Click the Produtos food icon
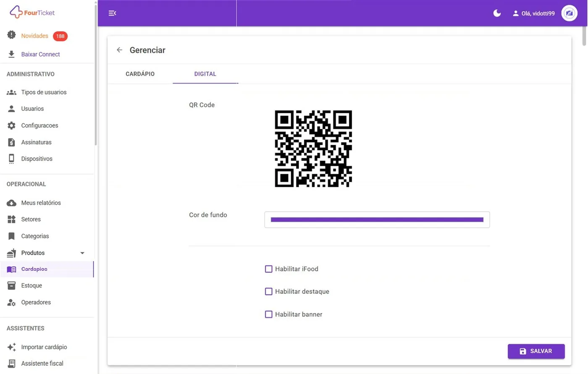 (11, 253)
